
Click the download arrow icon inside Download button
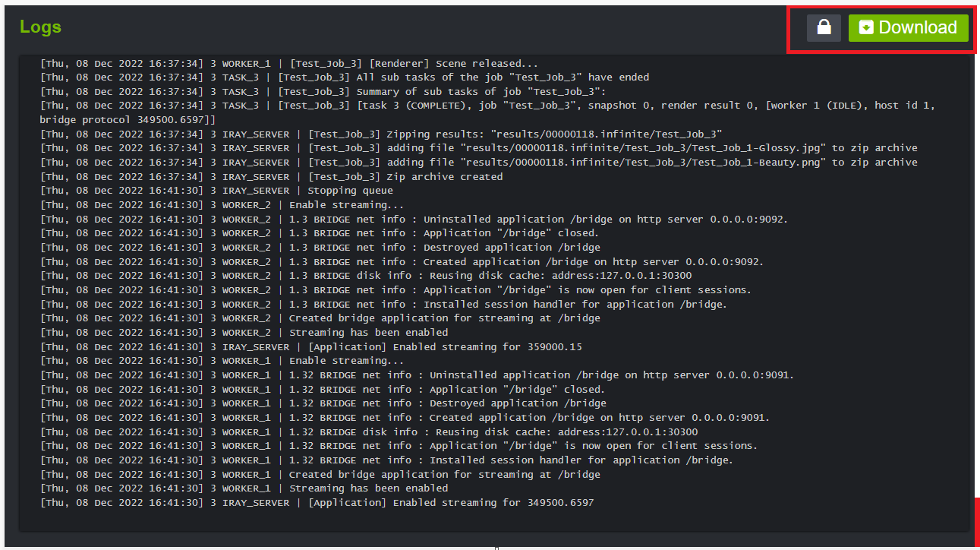tap(866, 27)
